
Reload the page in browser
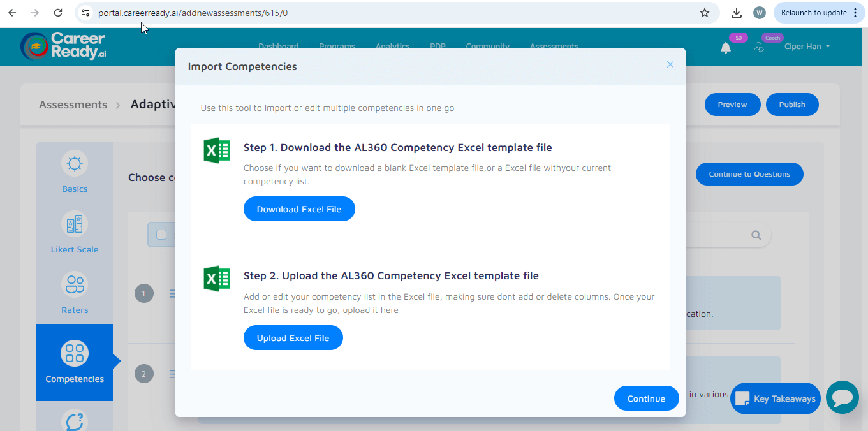58,13
